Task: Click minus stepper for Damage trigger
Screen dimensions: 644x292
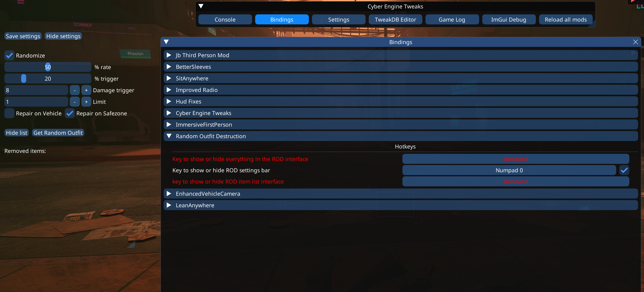Action: [74, 90]
